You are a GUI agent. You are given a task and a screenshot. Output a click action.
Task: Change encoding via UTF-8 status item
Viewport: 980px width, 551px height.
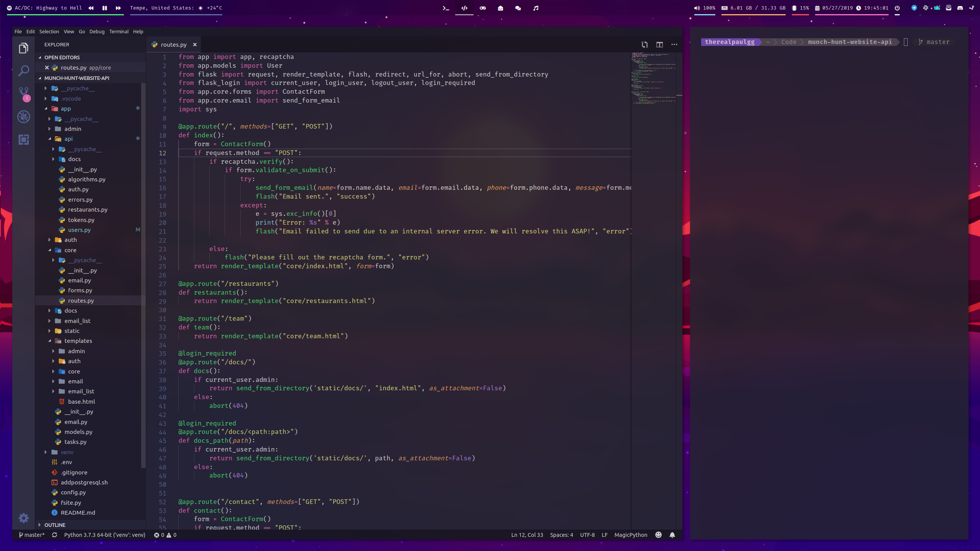click(587, 535)
